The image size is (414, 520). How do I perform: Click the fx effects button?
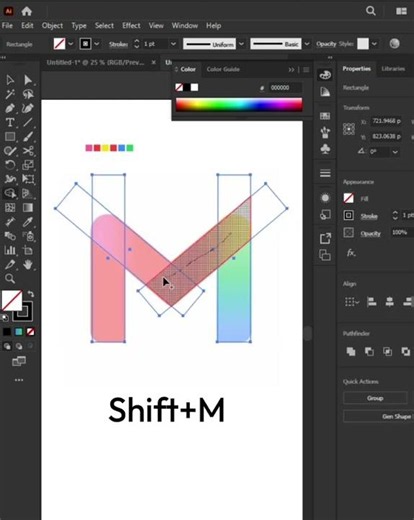pyautogui.click(x=351, y=253)
